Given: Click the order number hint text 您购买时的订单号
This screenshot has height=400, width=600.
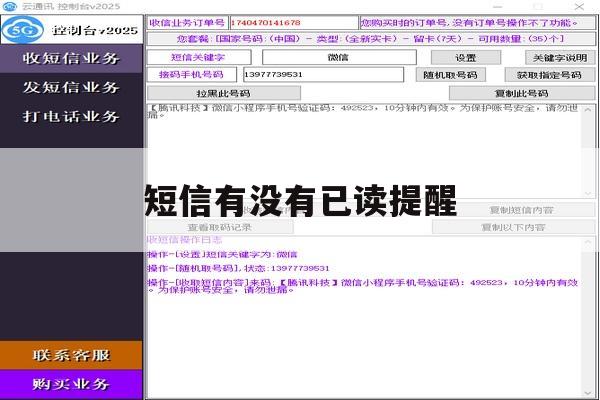Looking at the screenshot, I should (x=477, y=23).
